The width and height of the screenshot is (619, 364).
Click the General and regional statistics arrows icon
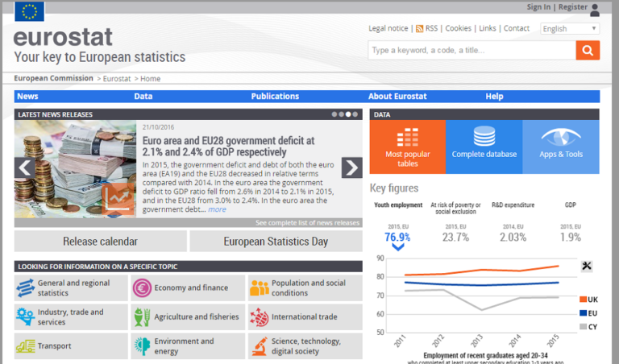click(x=26, y=287)
